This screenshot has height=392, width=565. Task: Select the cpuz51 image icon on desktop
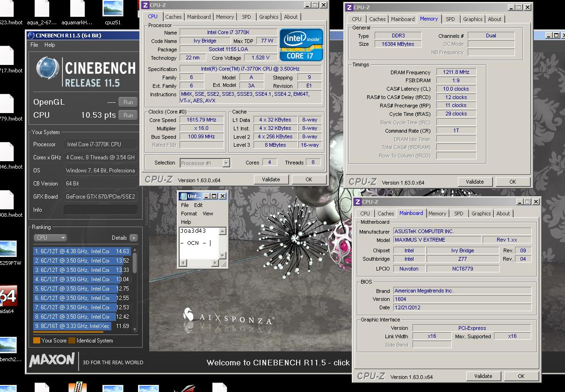click(x=113, y=9)
